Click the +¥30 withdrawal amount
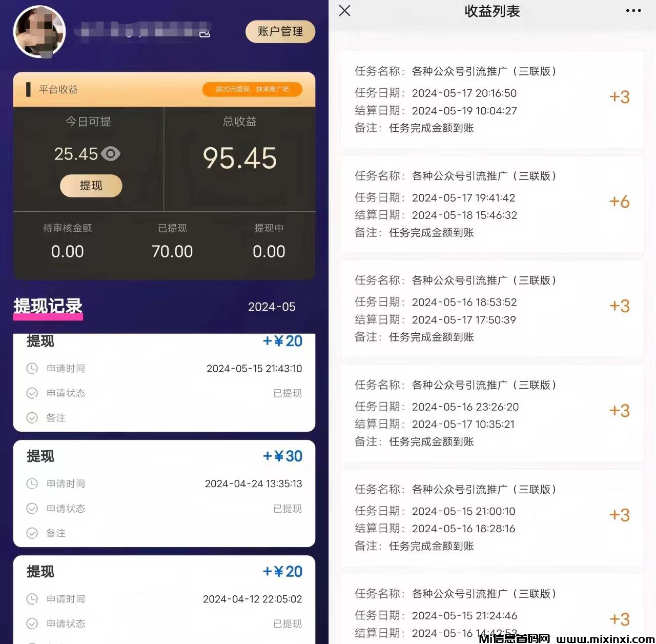656x644 pixels. (x=282, y=456)
